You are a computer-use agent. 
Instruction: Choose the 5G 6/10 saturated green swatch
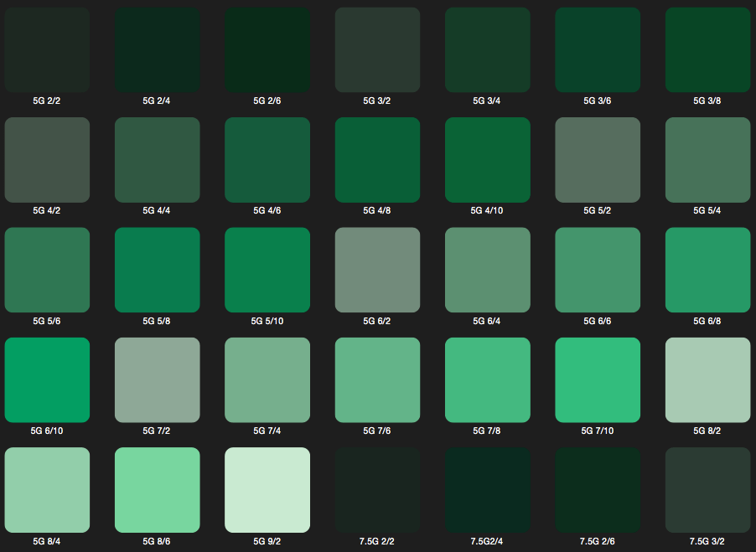coord(47,379)
